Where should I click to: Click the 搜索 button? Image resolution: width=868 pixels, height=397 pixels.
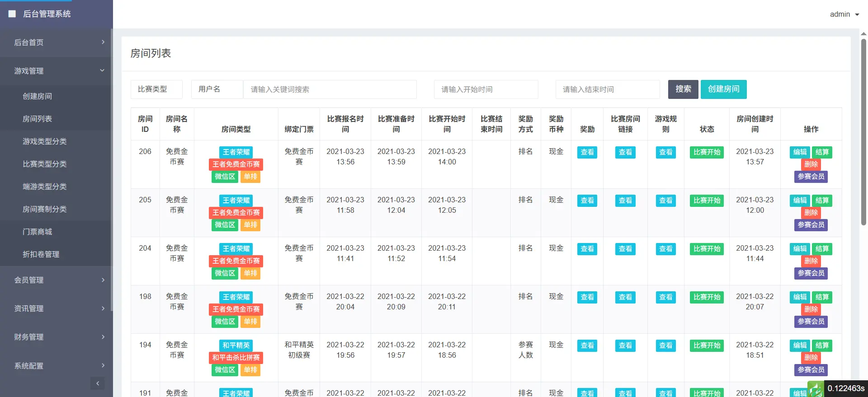683,89
